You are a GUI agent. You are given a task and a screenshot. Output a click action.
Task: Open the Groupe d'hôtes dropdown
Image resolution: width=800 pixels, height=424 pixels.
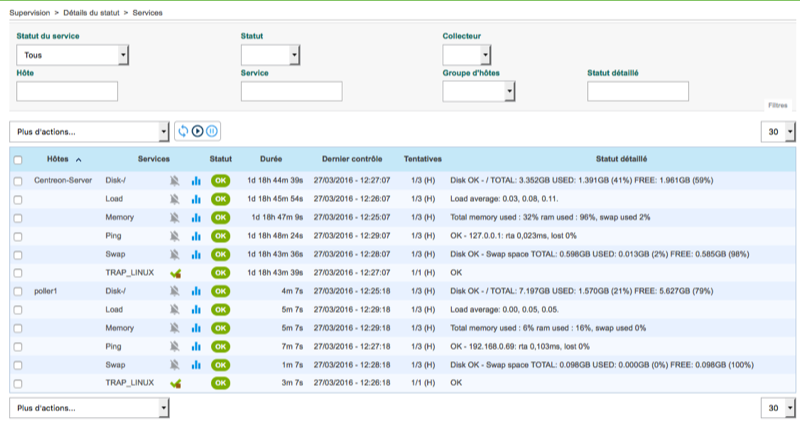tap(479, 92)
